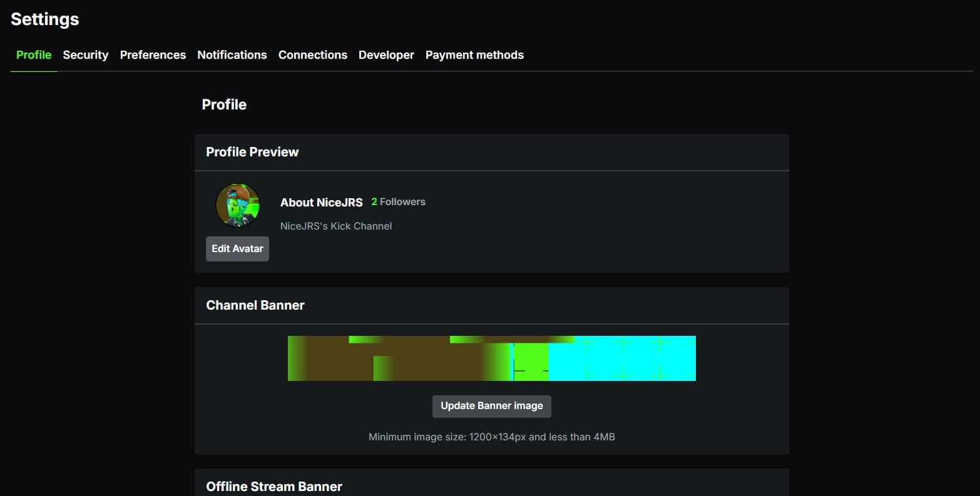Click the Profile Preview section header
Screen dimensions: 980x496
(x=252, y=152)
